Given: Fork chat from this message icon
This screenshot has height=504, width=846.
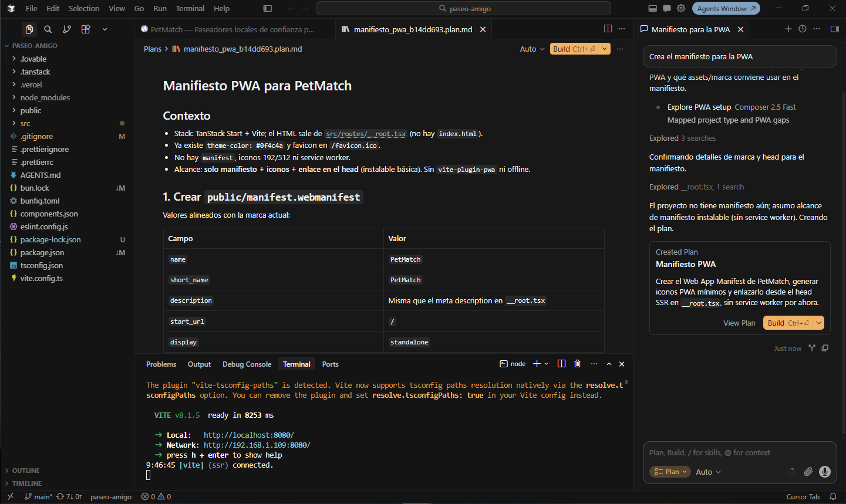Looking at the screenshot, I should click(812, 348).
